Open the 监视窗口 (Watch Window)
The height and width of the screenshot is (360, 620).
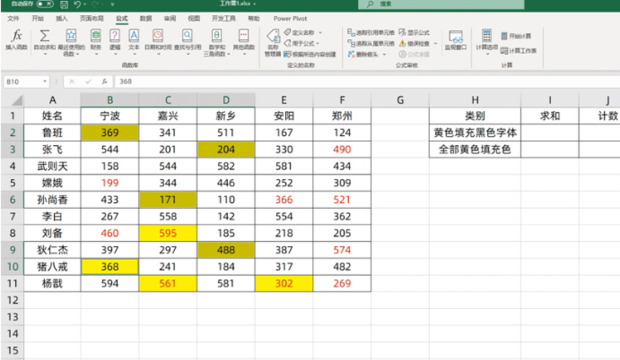[456, 40]
